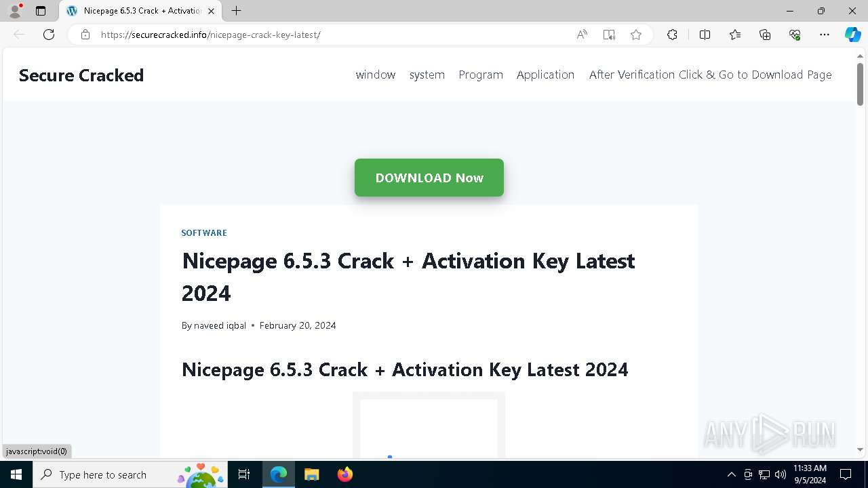Show hidden system tray icons
Image resolution: width=868 pixels, height=488 pixels.
731,474
